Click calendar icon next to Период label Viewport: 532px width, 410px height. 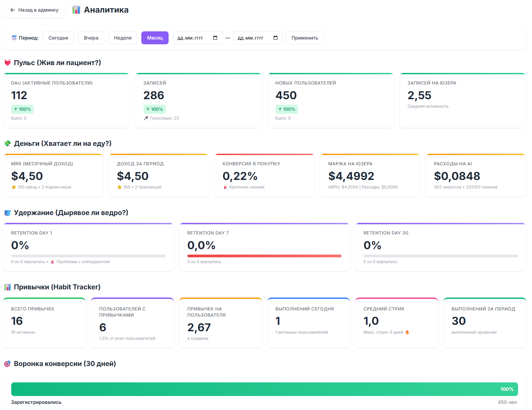coord(14,38)
